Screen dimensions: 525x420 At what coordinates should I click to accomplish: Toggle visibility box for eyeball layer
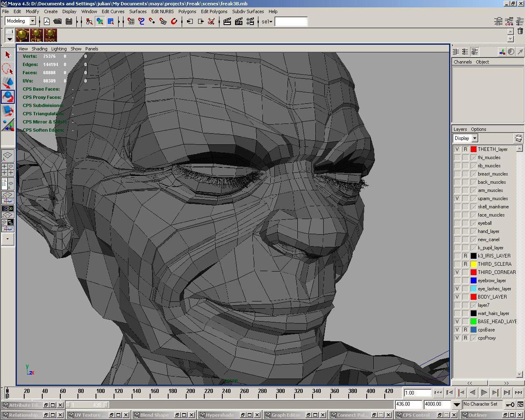coord(457,223)
